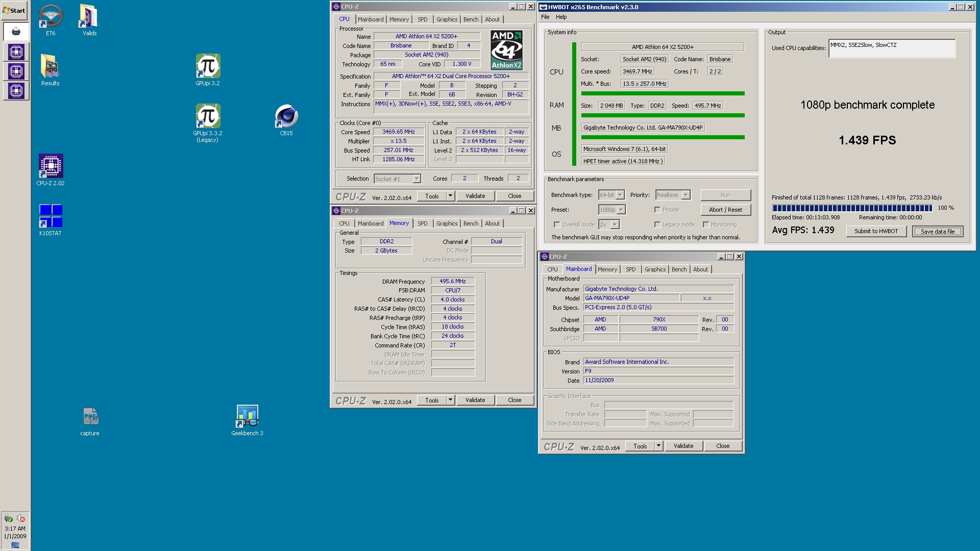Open the capture PNG file icon

[90, 421]
